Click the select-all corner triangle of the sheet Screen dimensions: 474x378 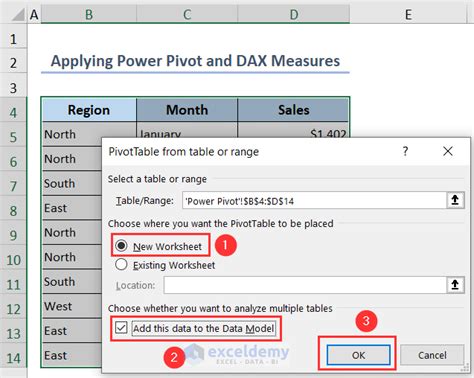[18, 15]
